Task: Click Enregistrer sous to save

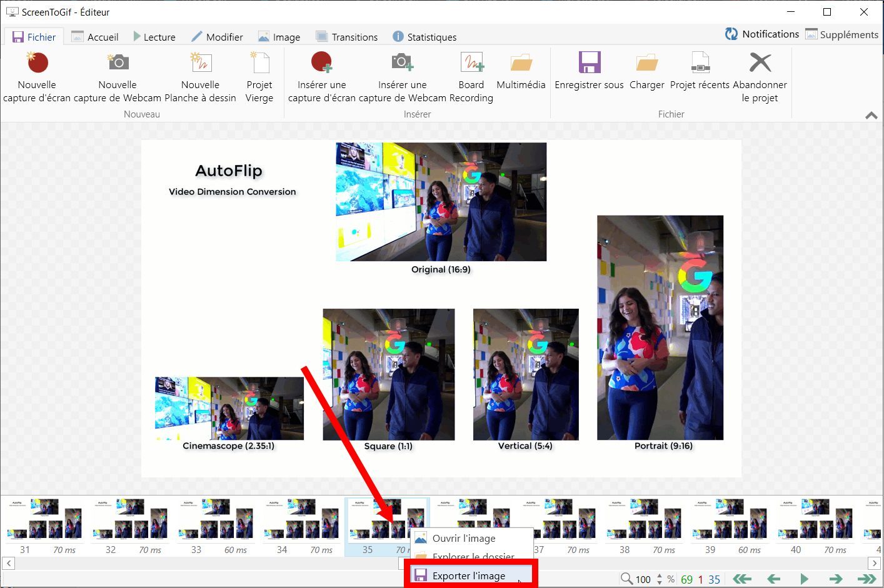Action: click(x=589, y=71)
